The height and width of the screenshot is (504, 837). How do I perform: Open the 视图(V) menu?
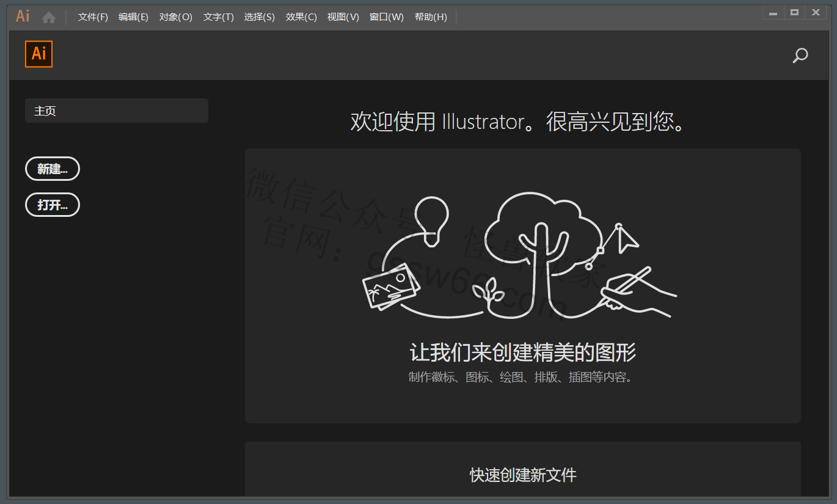click(343, 17)
